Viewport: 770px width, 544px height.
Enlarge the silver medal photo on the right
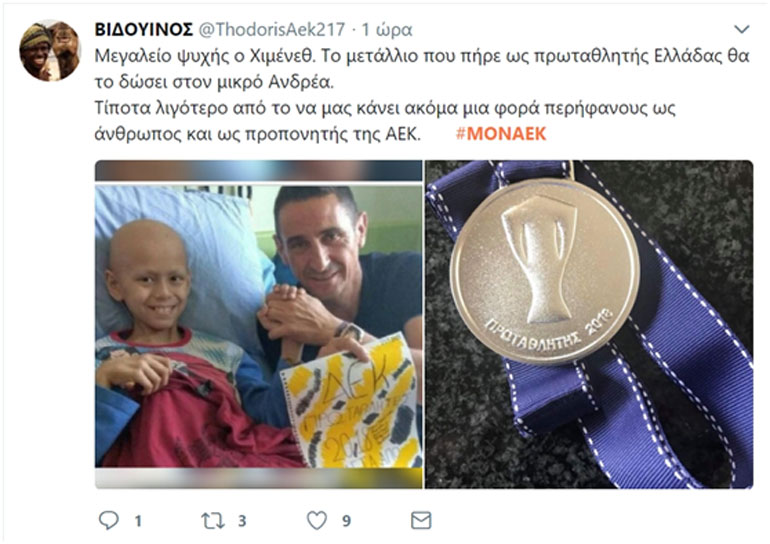(x=589, y=325)
